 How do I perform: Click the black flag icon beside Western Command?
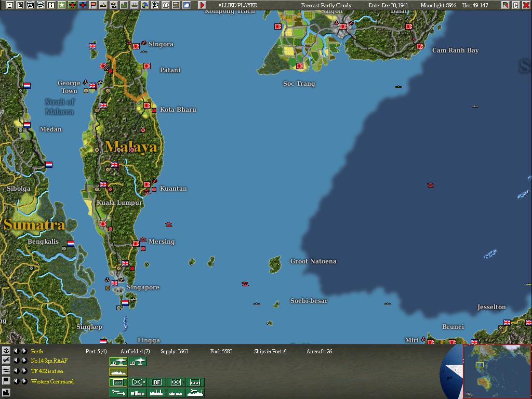(6, 381)
